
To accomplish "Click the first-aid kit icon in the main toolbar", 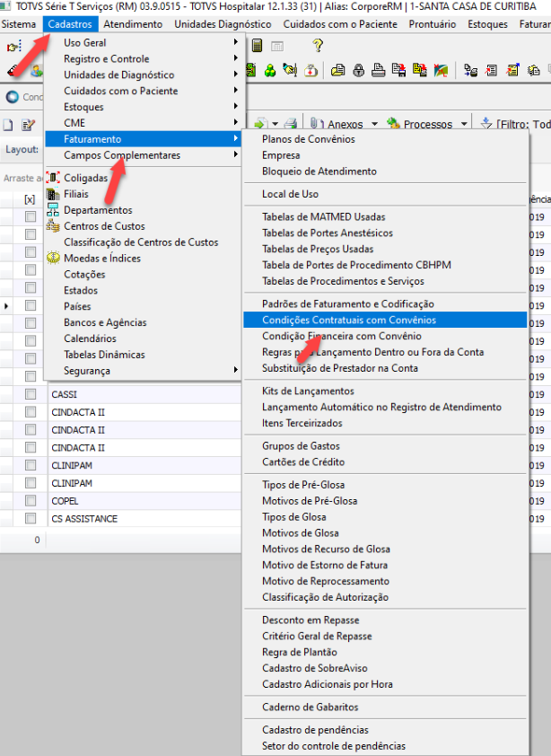I will (x=310, y=71).
